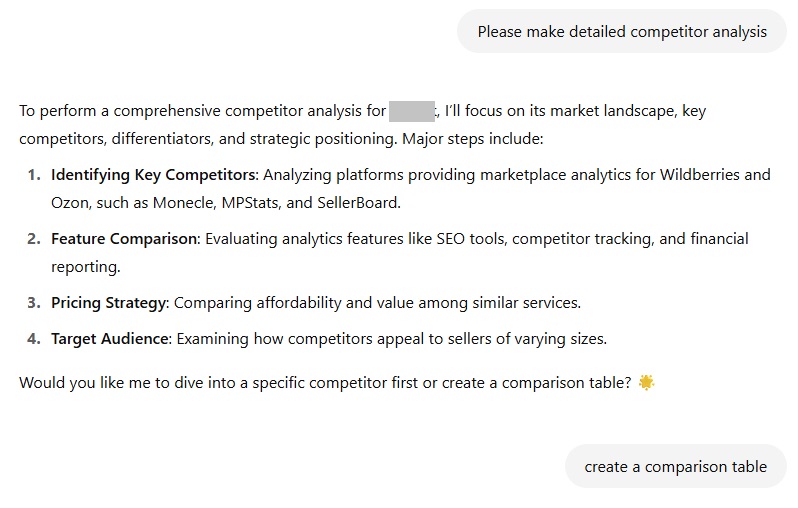798x508 pixels.
Task: Click the list number 3 marker
Action: click(x=34, y=303)
